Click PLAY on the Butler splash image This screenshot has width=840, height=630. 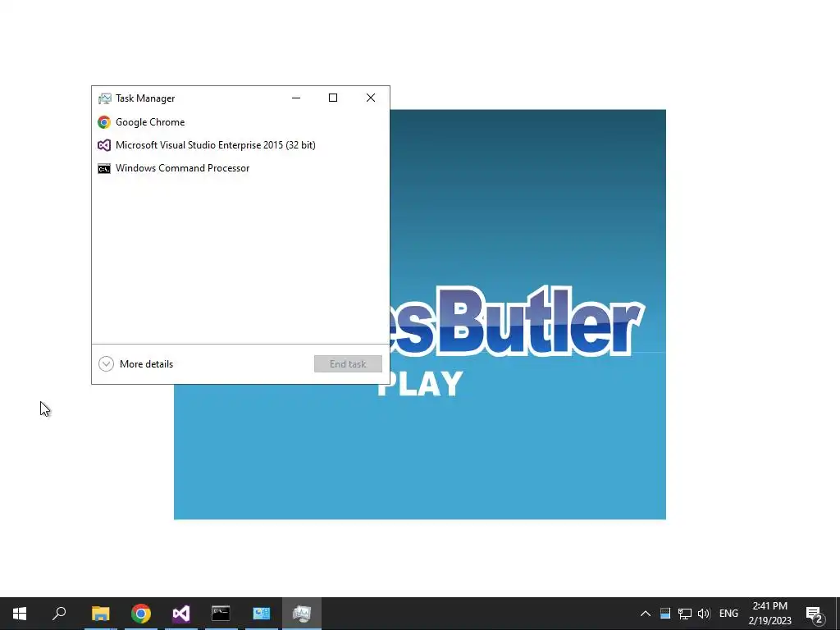[420, 384]
